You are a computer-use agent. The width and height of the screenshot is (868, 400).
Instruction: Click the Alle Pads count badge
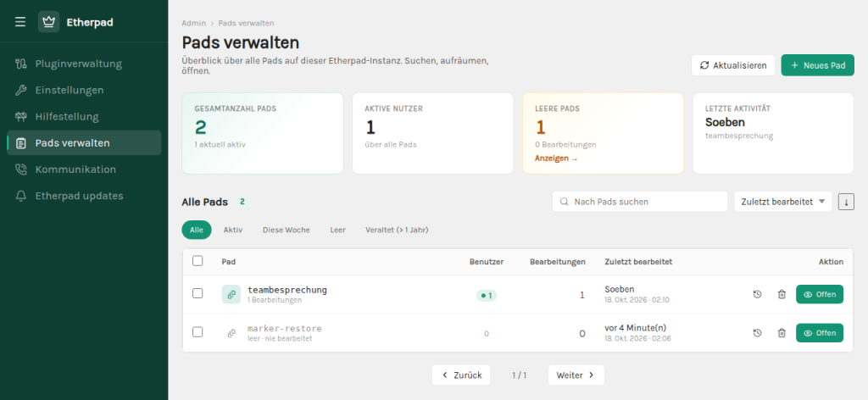[242, 202]
